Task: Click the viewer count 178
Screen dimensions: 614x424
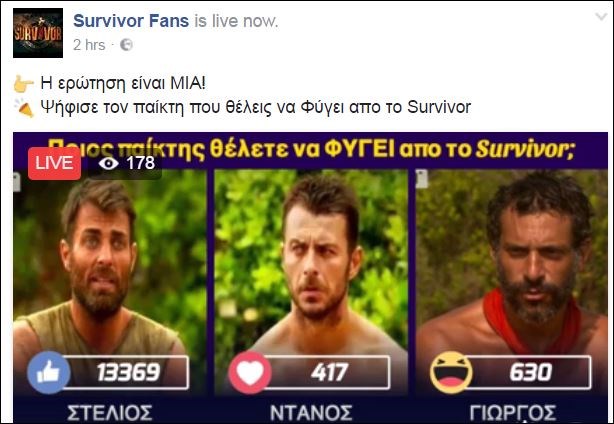Action: pyautogui.click(x=141, y=163)
